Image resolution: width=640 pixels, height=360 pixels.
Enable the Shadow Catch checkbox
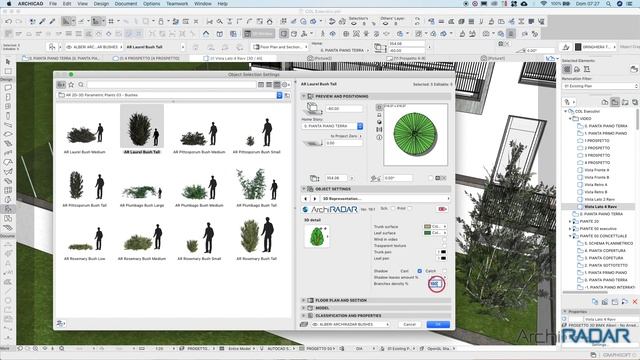coord(444,271)
